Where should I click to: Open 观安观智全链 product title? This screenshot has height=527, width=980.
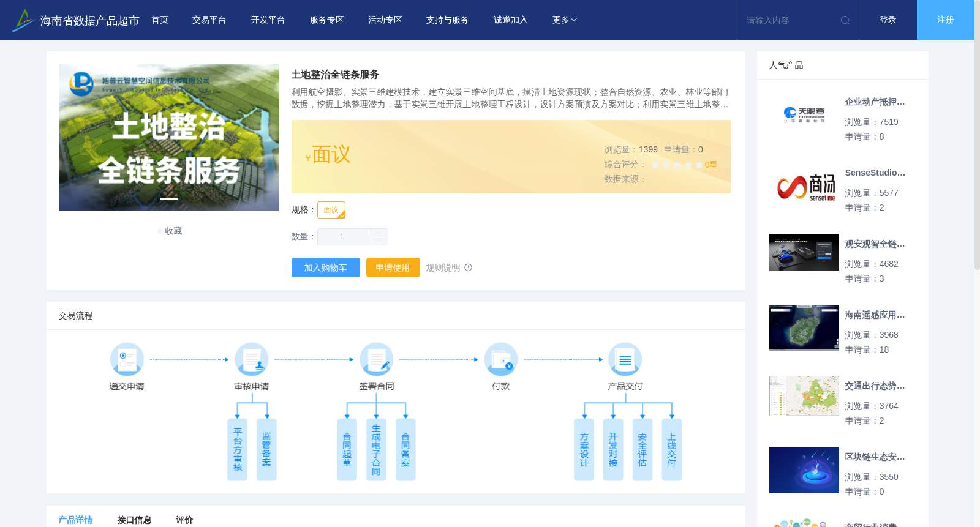(x=875, y=244)
